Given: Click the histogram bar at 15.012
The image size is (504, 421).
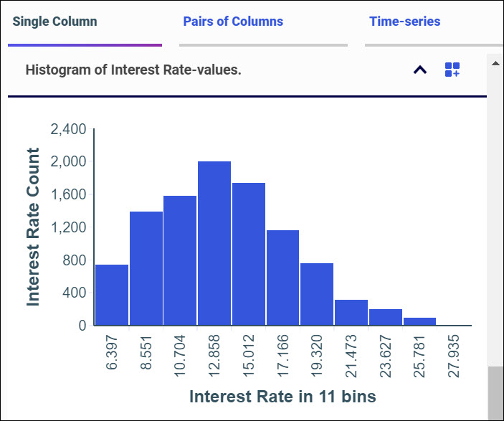Looking at the screenshot, I should [249, 255].
